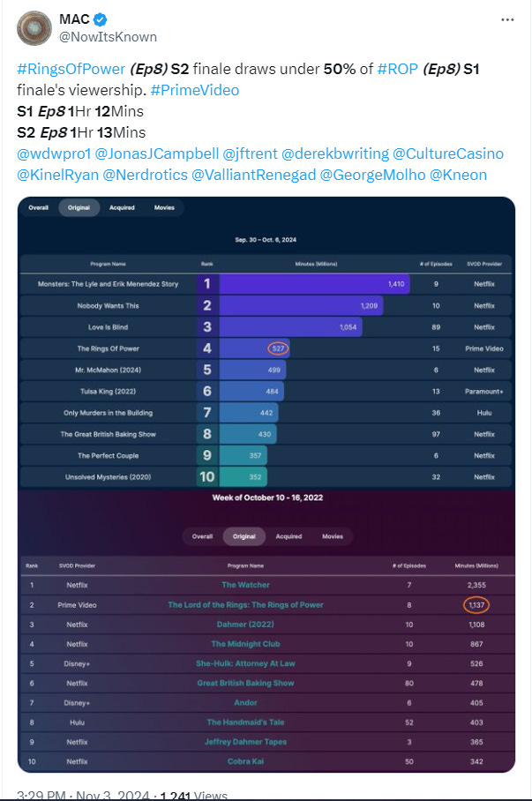Click the @NowItsKnown handle
The width and height of the screenshot is (532, 801).
click(109, 37)
